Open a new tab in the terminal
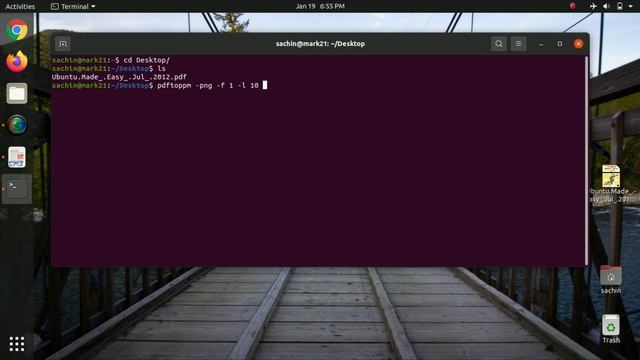 (x=63, y=44)
